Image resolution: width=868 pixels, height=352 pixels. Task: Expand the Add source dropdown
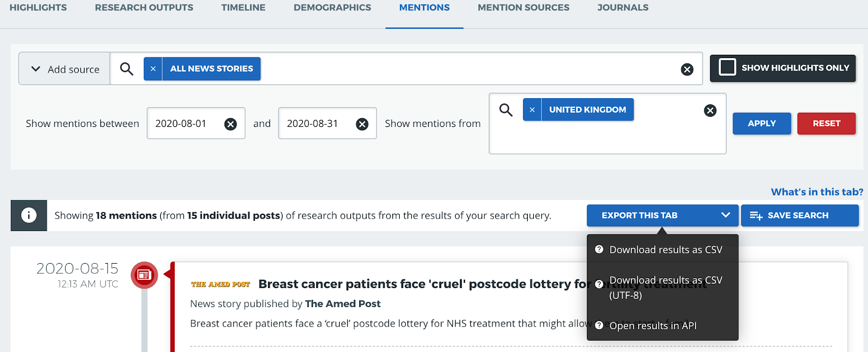tap(65, 69)
